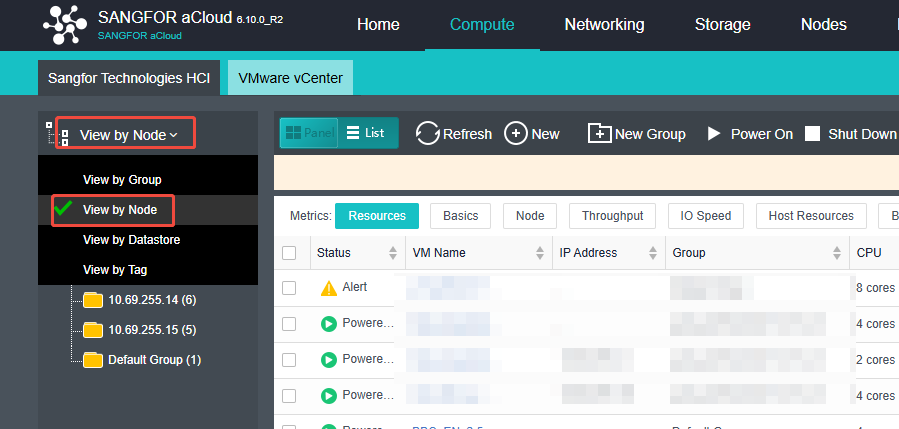899x429 pixels.
Task: Switch to Sangfor Technologies HCI tab
Action: (x=129, y=78)
